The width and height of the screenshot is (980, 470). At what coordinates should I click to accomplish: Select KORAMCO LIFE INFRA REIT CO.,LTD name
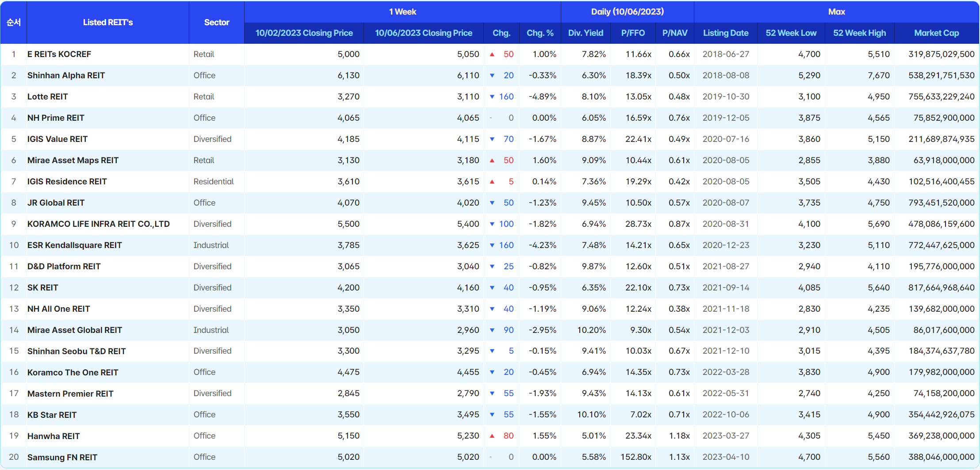99,224
